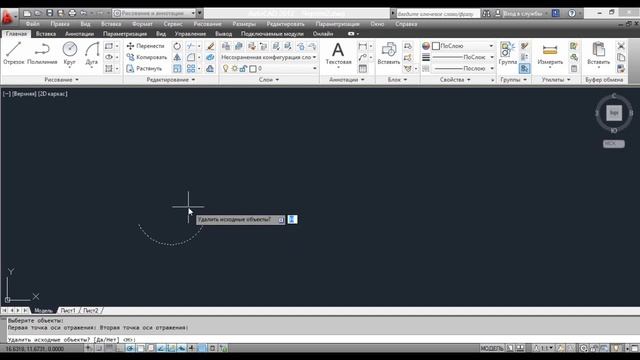The image size is (640, 360).
Task: Open the Формат menu
Action: 142,24
